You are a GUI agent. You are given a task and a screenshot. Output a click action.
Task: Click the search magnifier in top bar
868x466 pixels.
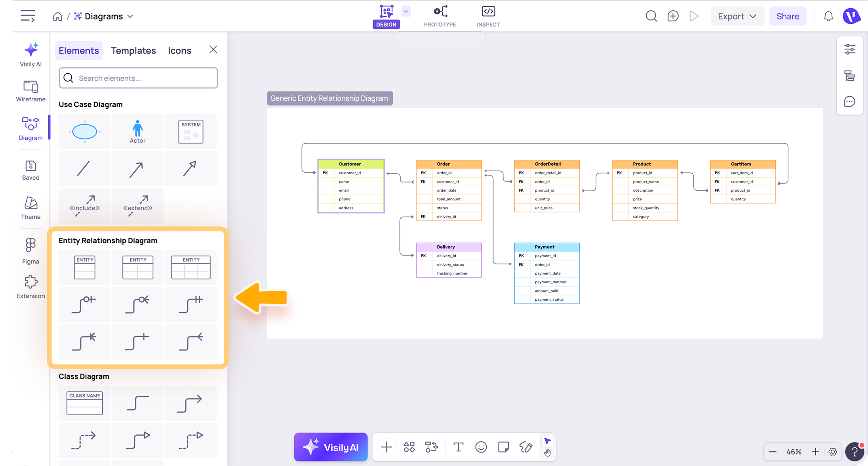pyautogui.click(x=651, y=16)
